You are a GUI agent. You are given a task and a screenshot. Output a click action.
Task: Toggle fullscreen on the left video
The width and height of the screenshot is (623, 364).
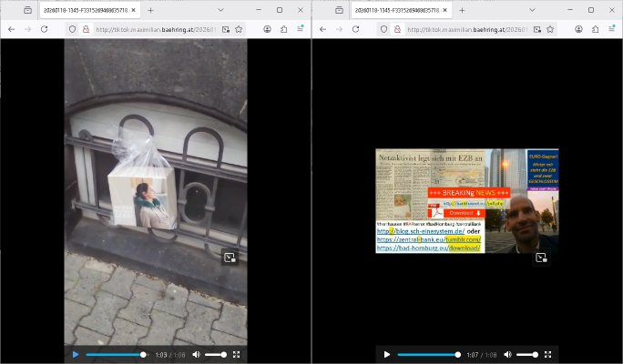pos(237,354)
